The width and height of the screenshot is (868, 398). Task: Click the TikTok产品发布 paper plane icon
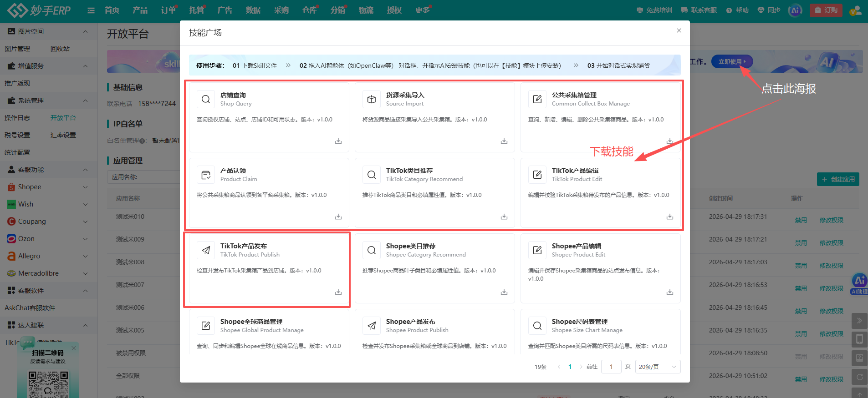[x=206, y=250]
